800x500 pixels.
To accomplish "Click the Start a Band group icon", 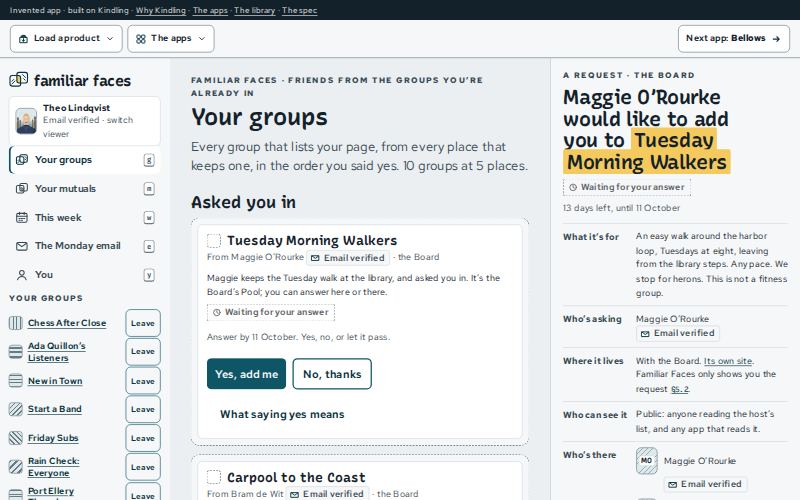I will pyautogui.click(x=16, y=409).
